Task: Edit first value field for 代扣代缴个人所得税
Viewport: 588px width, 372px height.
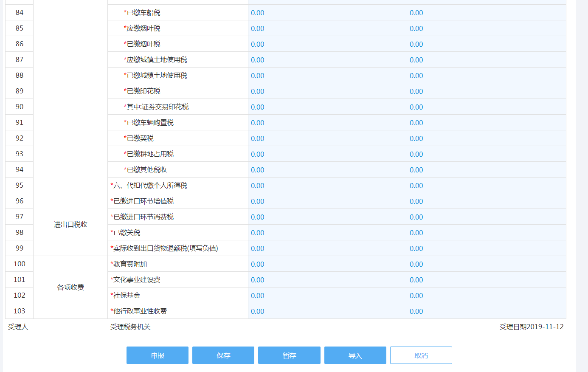Action: pyautogui.click(x=327, y=186)
